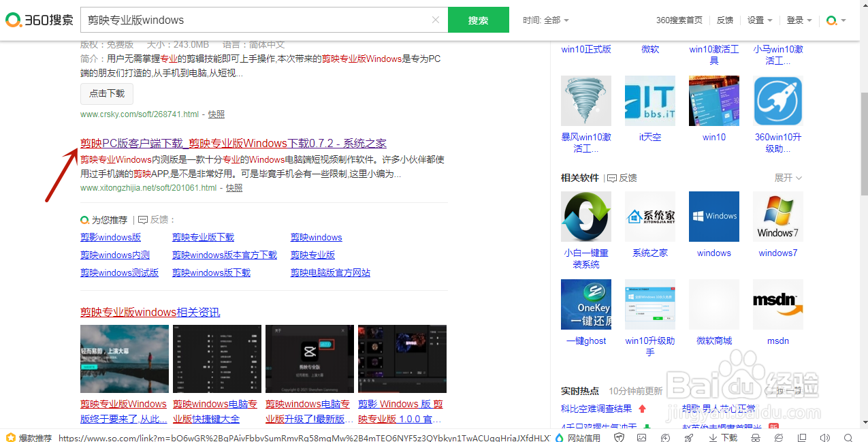868x442 pixels.
Task: Click the 反馈 link in the top bar
Action: tap(725, 20)
